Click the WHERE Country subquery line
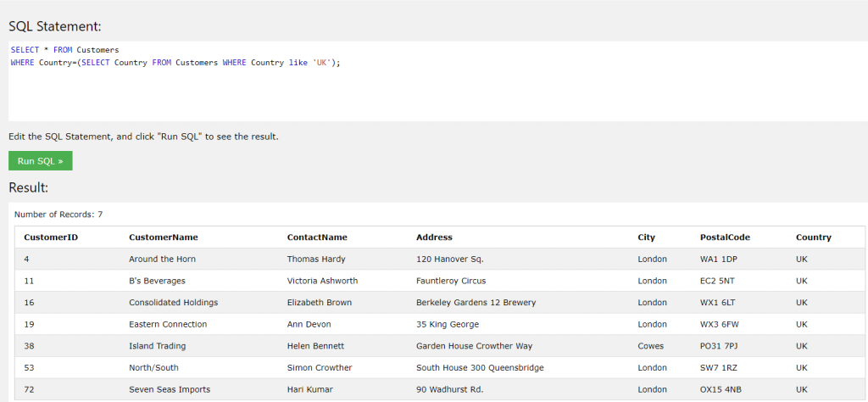Screen dimensions: 868x402 (175, 63)
